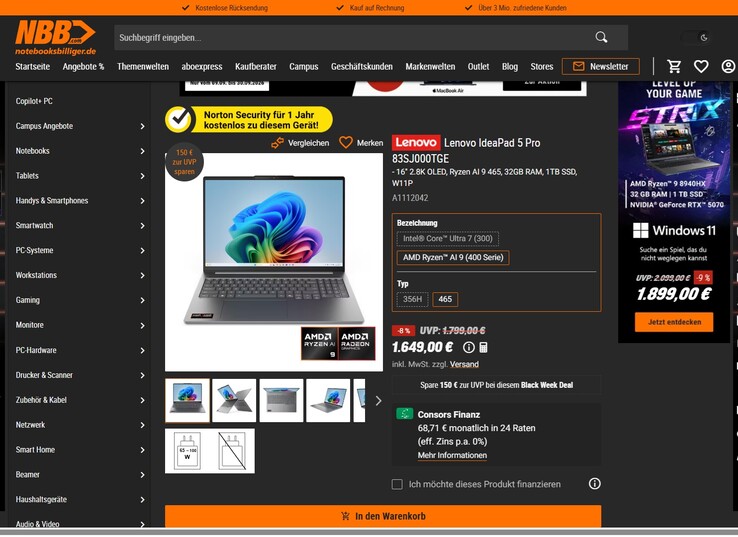Open the Outlet menu item
The image size is (738, 537).
[x=478, y=66]
